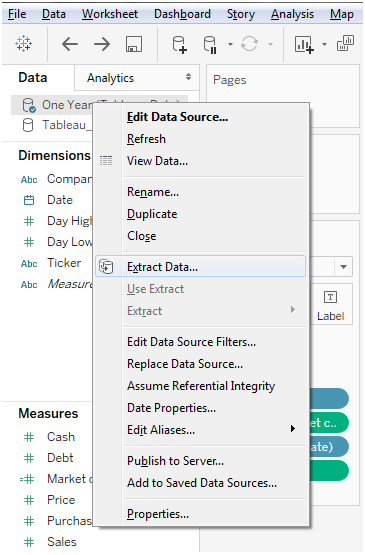Select Edit Data Source menu entry
The image size is (365, 555).
coord(177,117)
